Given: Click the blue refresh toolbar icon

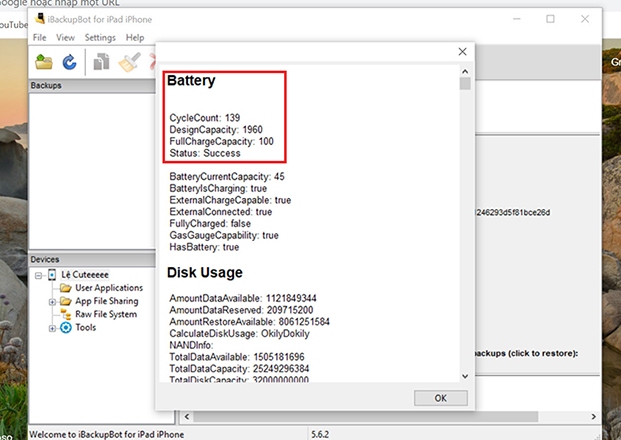Looking at the screenshot, I should 70,62.
